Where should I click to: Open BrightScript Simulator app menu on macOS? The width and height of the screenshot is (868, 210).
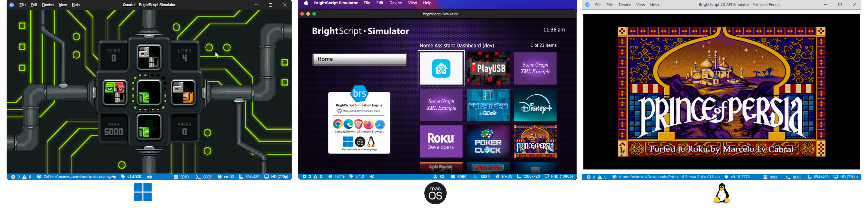coord(335,3)
